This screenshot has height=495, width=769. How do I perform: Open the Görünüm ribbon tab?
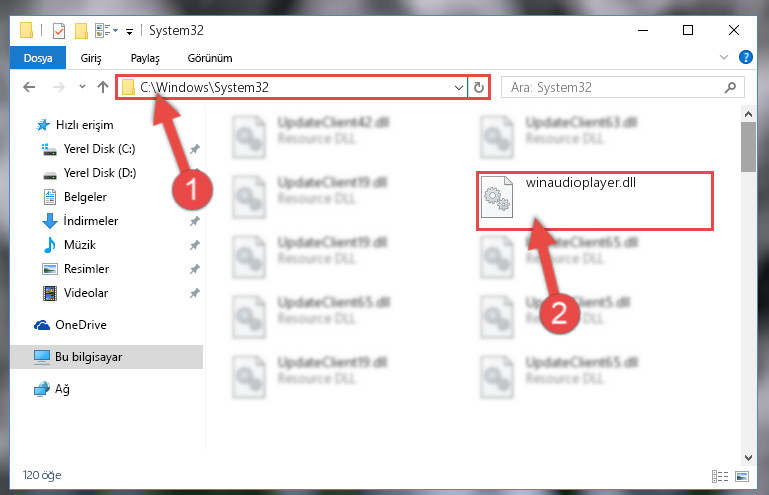[210, 58]
